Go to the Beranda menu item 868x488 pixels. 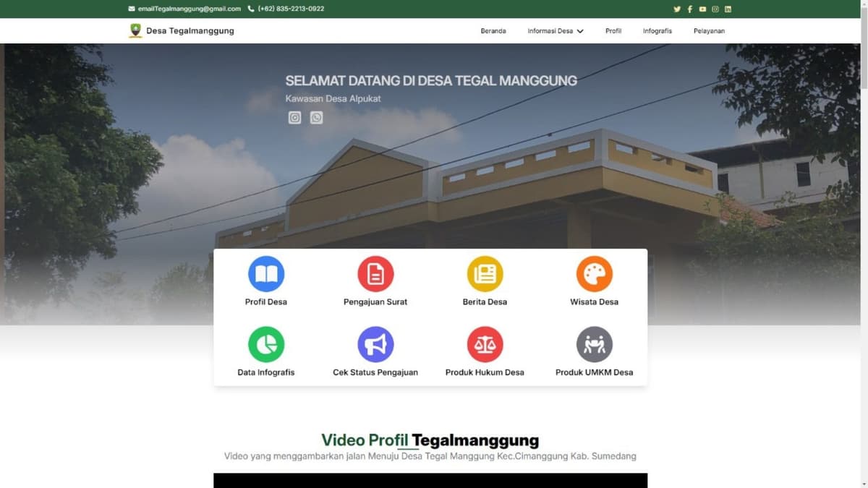tap(493, 31)
